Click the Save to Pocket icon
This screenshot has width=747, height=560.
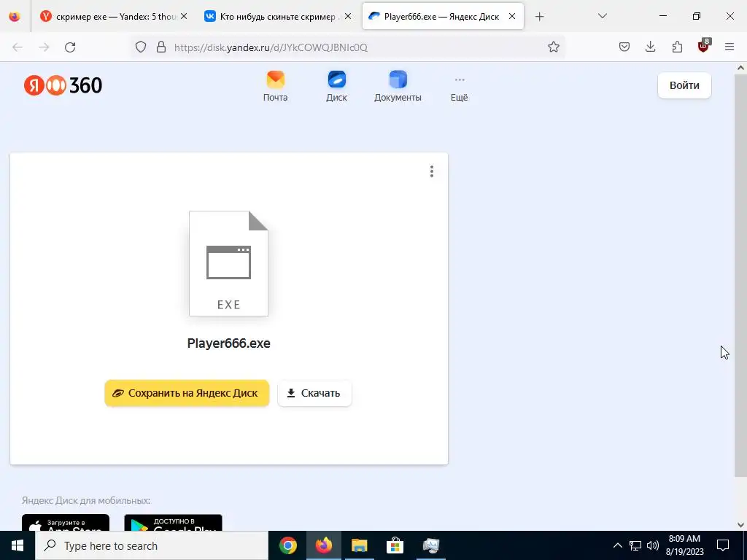coord(624,47)
